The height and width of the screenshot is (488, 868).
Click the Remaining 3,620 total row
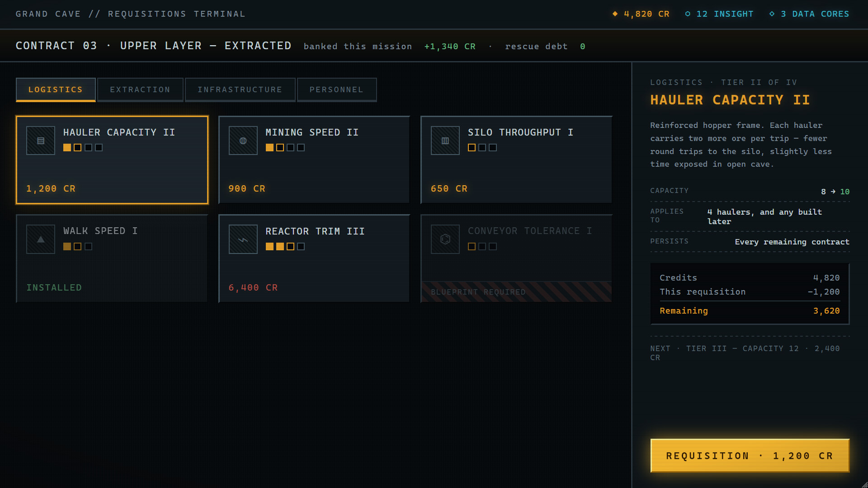click(750, 311)
